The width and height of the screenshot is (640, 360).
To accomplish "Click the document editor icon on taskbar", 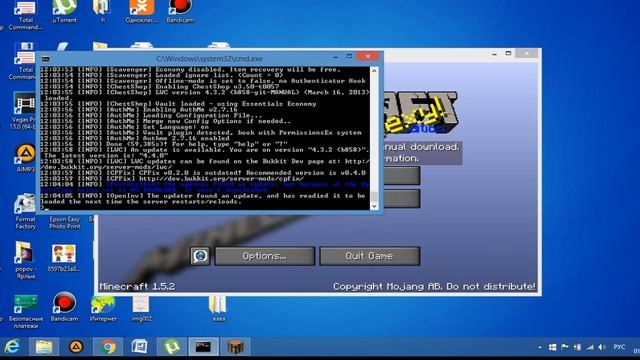I will (140, 347).
